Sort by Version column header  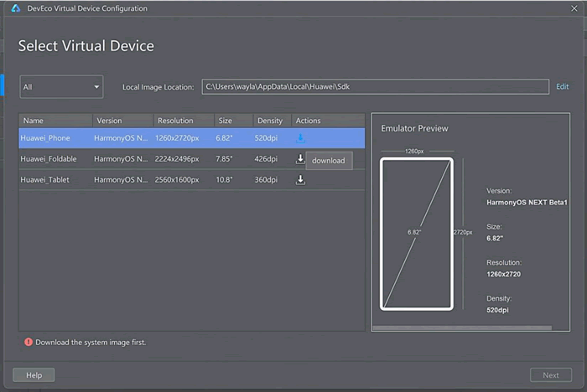[x=123, y=121]
